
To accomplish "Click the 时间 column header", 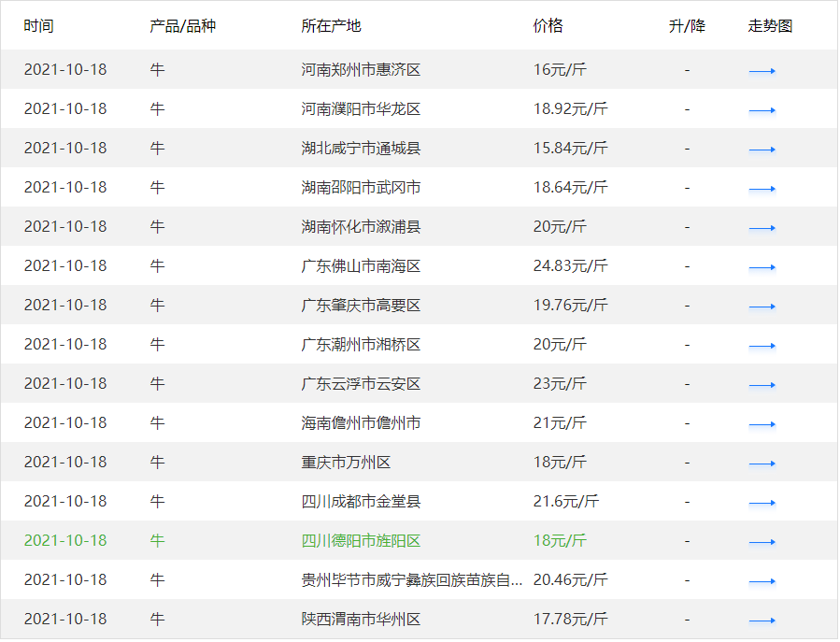I will (x=38, y=26).
